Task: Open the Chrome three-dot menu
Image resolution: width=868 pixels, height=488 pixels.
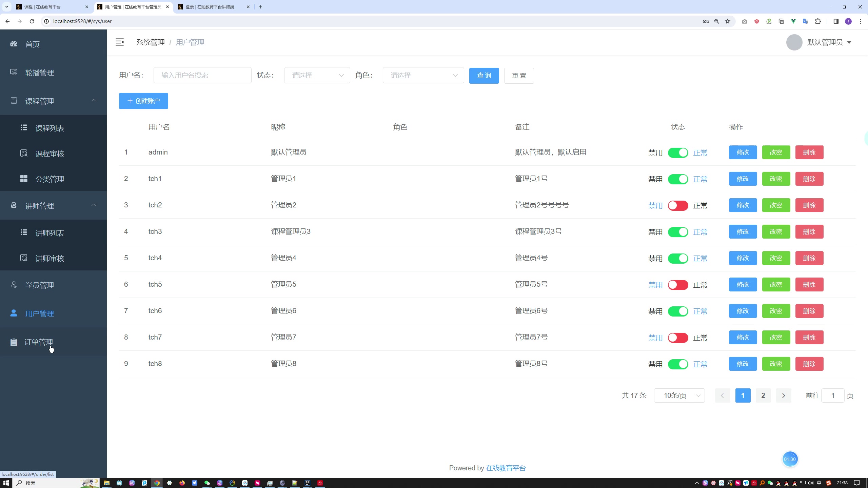Action: [x=861, y=21]
